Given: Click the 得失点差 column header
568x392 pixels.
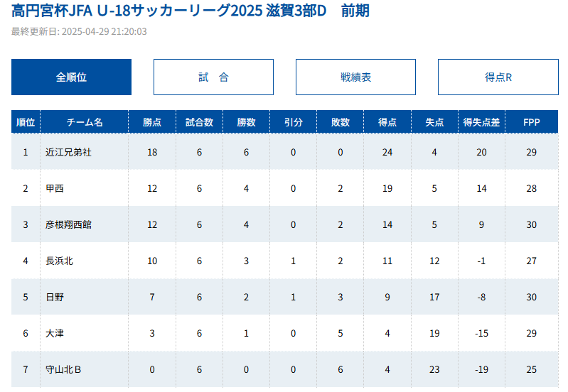Looking at the screenshot, I should (481, 122).
